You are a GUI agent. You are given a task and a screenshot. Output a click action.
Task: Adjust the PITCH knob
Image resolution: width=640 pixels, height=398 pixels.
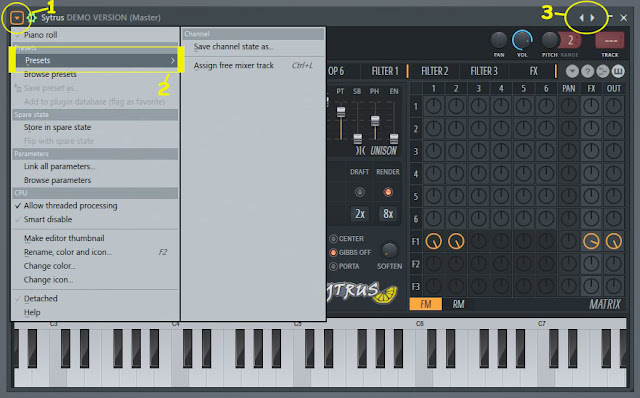(x=549, y=40)
